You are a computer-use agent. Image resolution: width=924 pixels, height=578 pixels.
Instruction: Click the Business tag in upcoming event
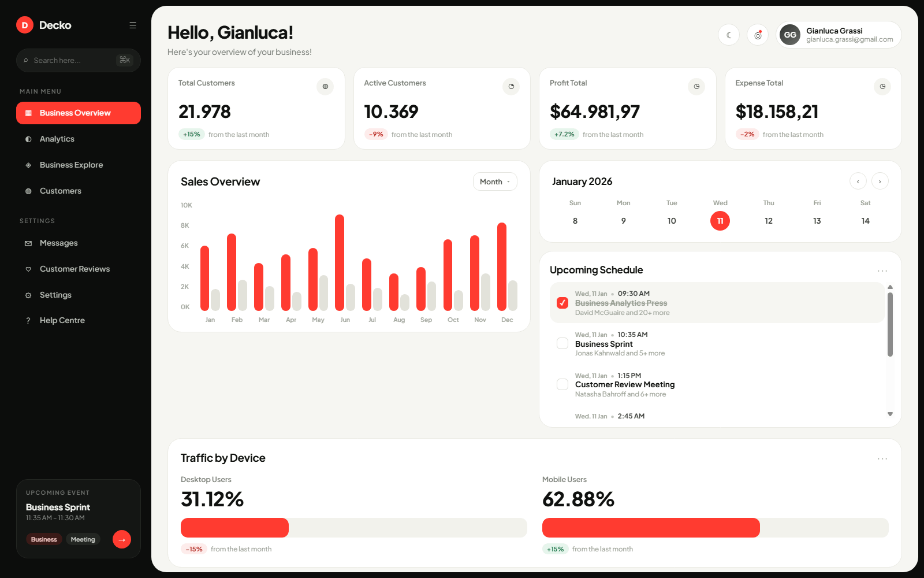coord(44,539)
